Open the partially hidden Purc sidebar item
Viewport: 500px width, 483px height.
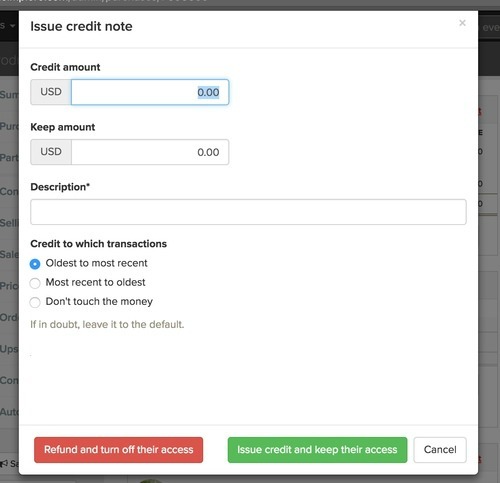tap(9, 126)
